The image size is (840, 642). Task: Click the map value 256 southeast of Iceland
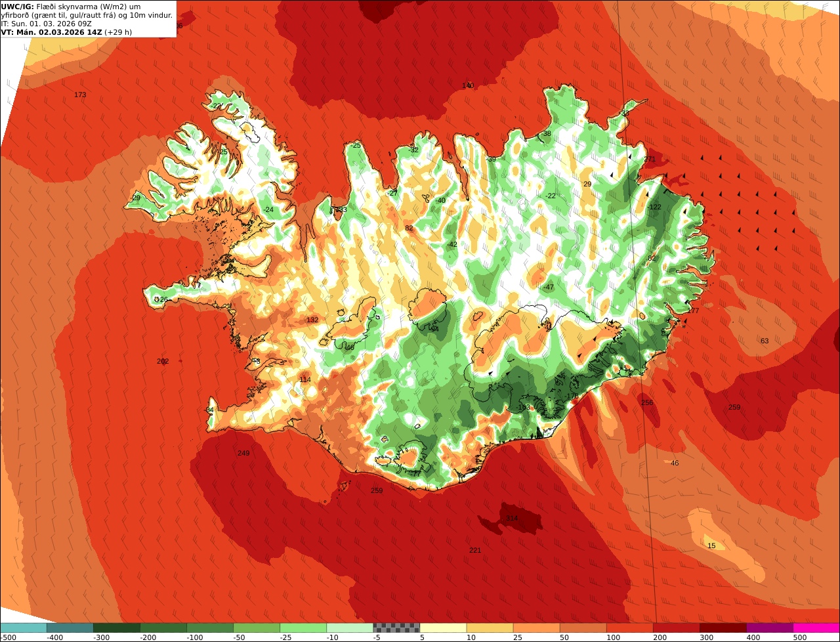(x=647, y=403)
